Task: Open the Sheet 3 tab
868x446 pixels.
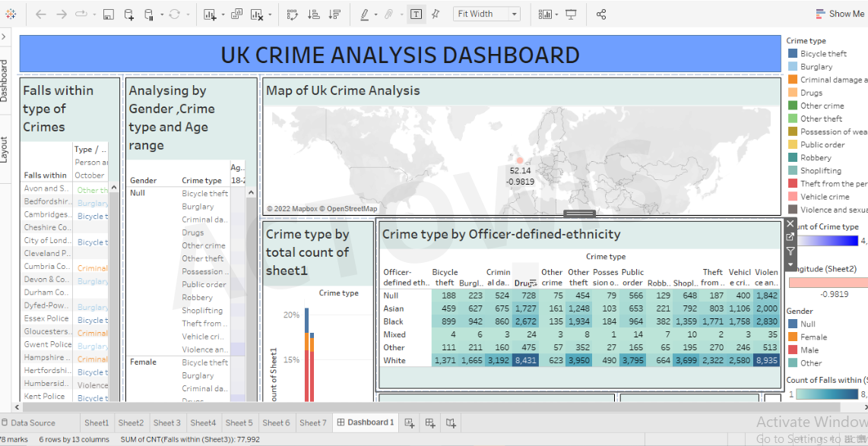Action: coord(167,422)
